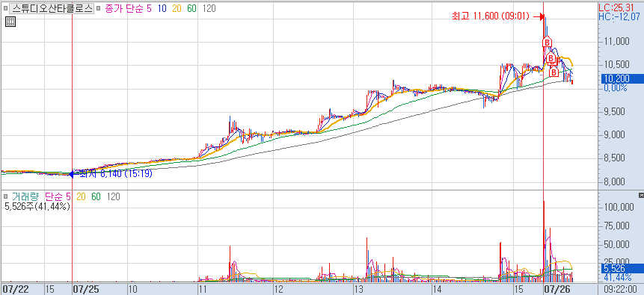Select the 단순 5 volume average label
644x295 pixels.
(x=58, y=197)
